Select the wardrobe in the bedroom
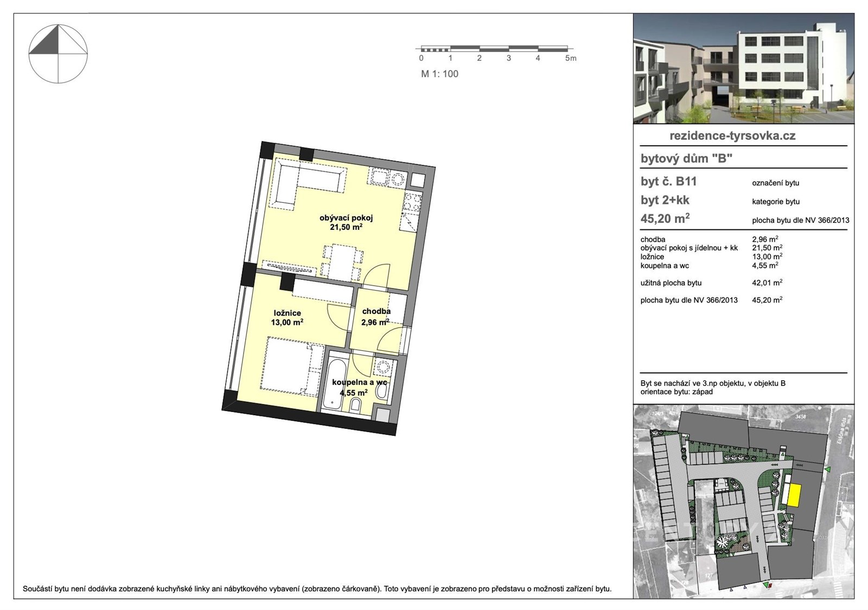 [323, 293]
